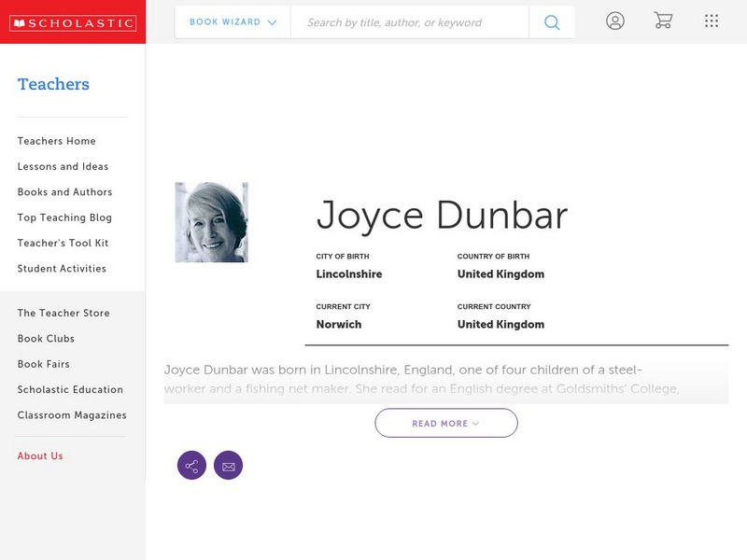This screenshot has width=747, height=560.
Task: Click the Scholastic logo
Action: click(73, 23)
